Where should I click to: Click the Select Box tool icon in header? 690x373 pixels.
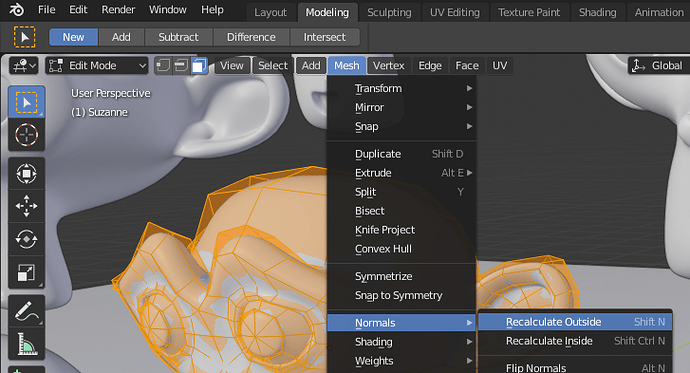tap(25, 37)
